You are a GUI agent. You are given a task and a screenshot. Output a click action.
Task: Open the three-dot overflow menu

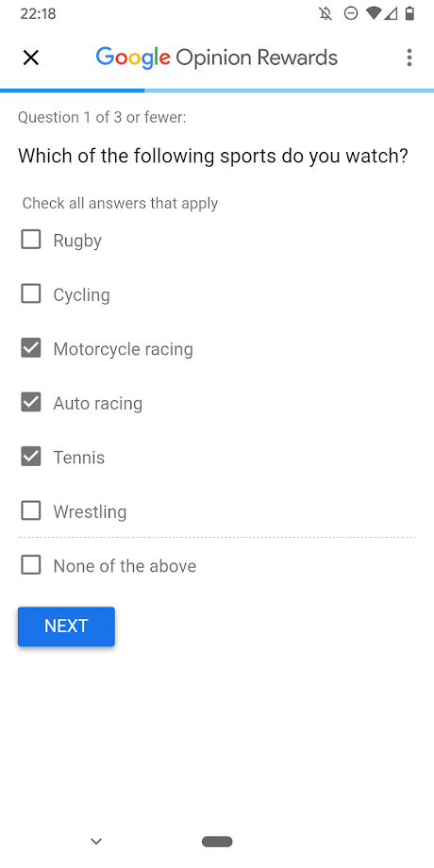(x=409, y=58)
